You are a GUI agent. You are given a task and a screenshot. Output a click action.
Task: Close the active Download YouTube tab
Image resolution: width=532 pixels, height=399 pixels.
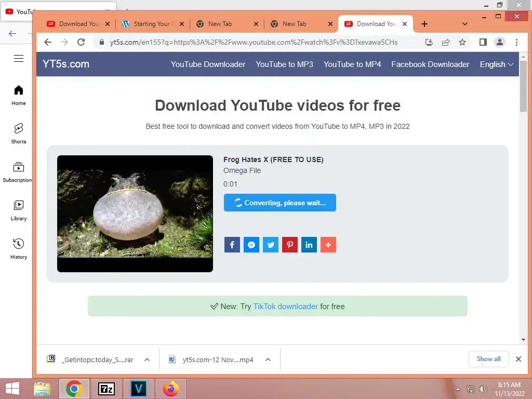[x=404, y=24]
